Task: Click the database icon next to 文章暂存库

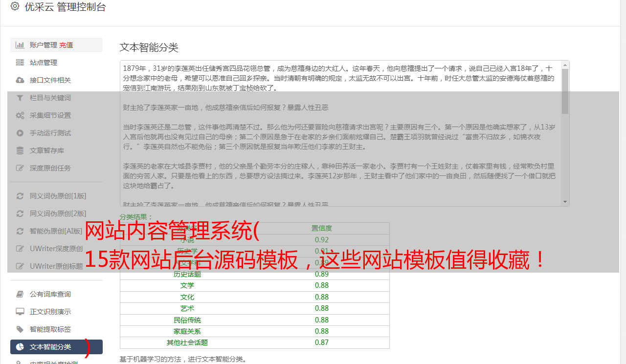Action: coord(20,150)
